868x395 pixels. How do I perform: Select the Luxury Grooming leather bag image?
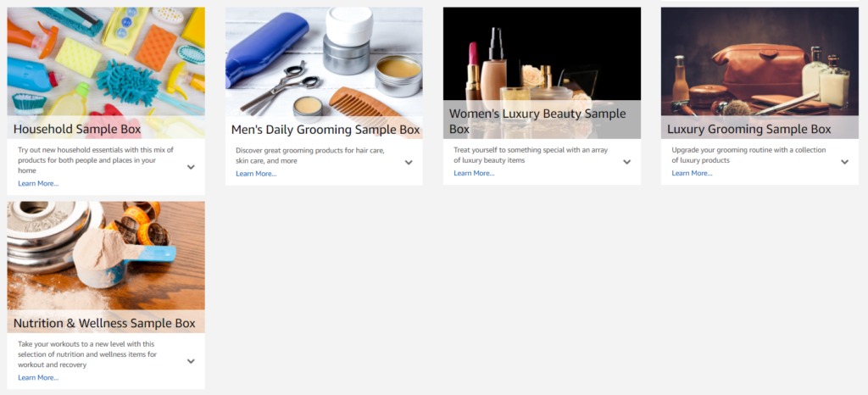tap(759, 61)
